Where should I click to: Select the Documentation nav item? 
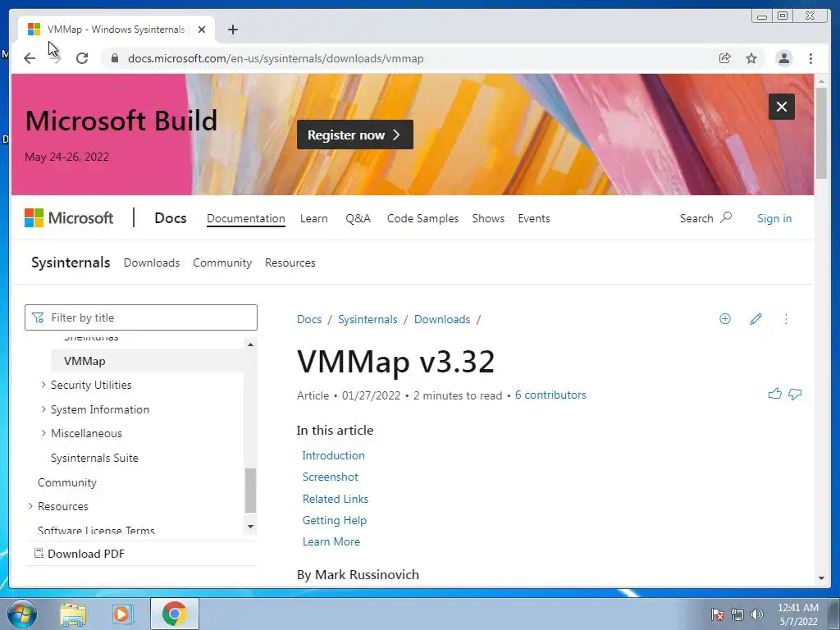click(246, 218)
